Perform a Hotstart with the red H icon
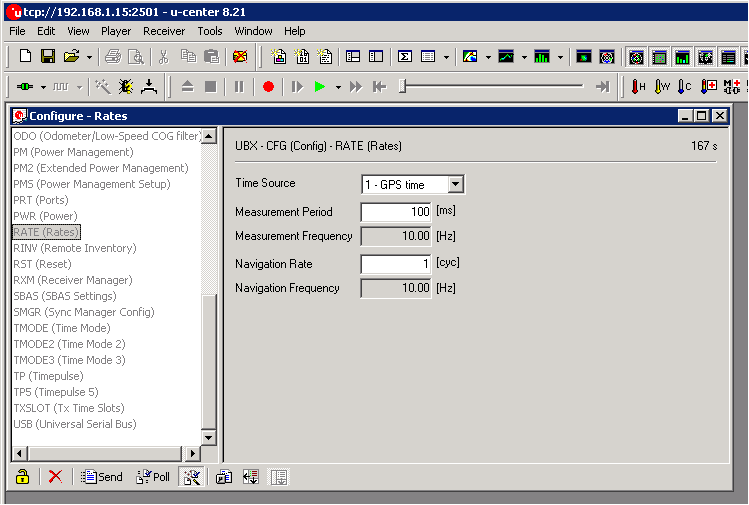This screenshot has height=505, width=749. pyautogui.click(x=638, y=86)
